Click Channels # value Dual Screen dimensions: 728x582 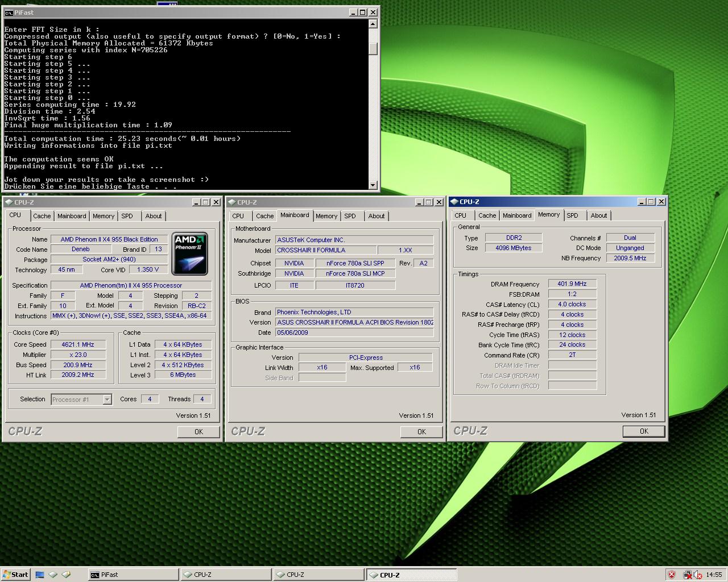pos(630,238)
